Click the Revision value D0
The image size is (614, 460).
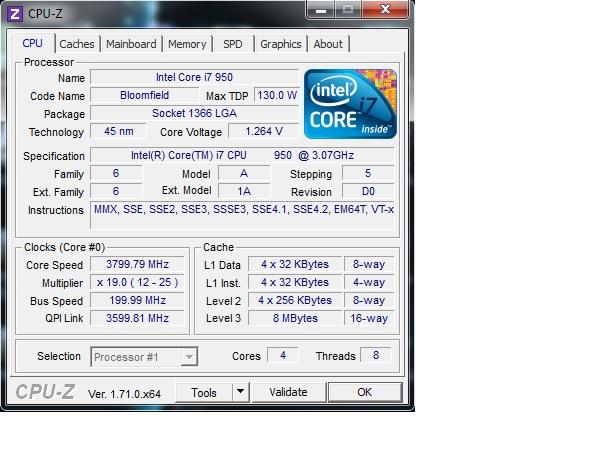pyautogui.click(x=368, y=191)
